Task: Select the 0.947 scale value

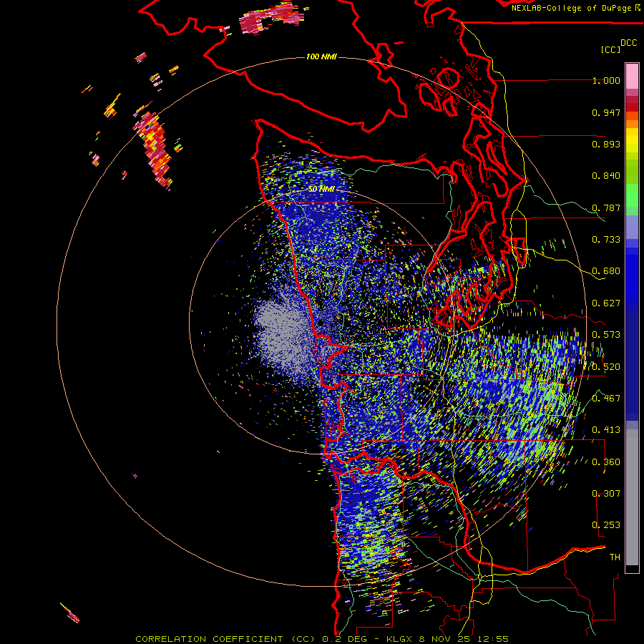Action: pos(606,112)
